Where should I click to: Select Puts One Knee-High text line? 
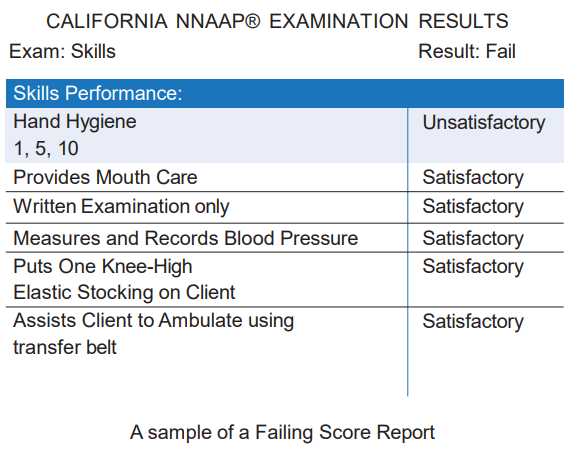click(x=102, y=266)
